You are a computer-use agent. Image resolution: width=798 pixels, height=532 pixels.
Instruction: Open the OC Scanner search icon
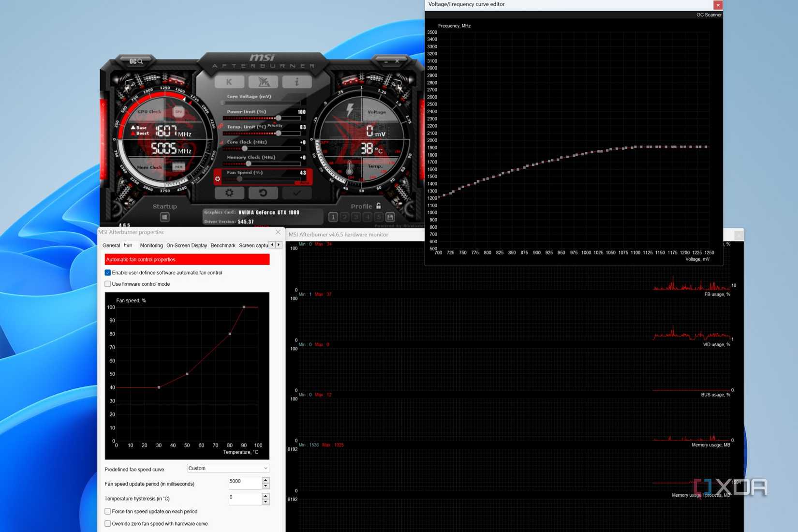tap(136, 61)
